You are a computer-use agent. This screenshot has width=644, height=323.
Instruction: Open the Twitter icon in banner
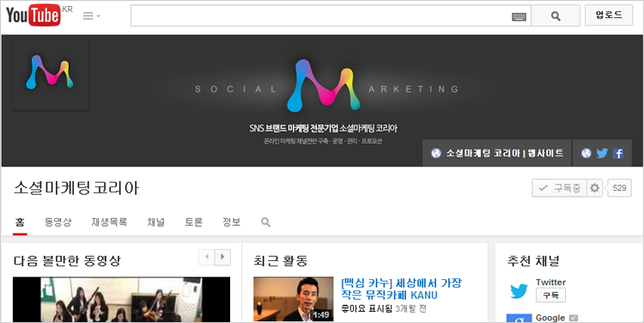[x=602, y=153]
